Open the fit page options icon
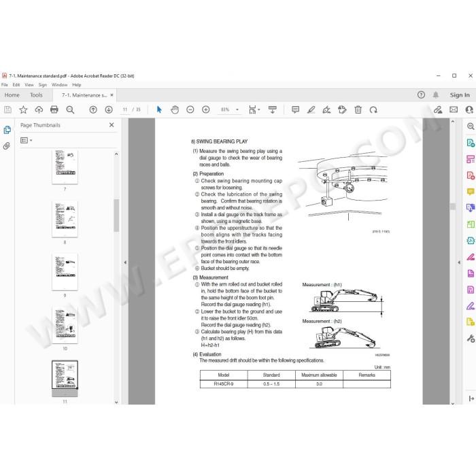476x476 pixels. (254, 109)
